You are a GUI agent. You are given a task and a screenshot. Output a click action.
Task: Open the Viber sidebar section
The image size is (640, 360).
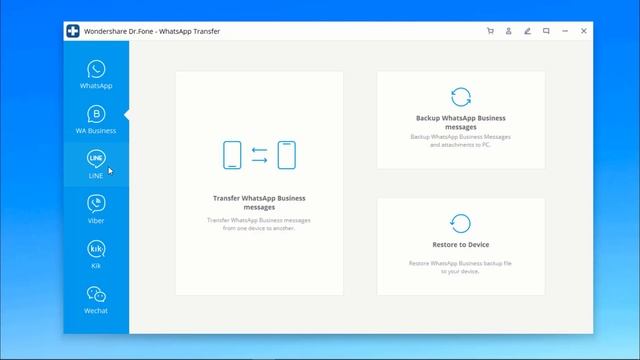[96, 209]
